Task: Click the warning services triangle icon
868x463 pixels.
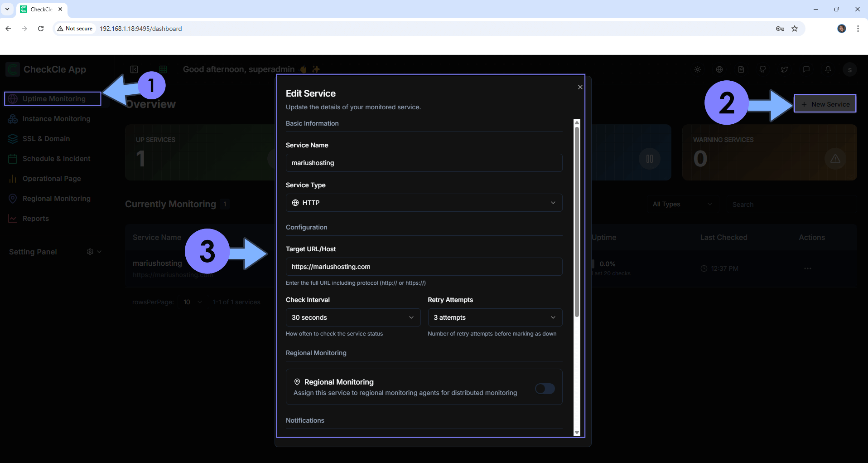Action: (835, 159)
